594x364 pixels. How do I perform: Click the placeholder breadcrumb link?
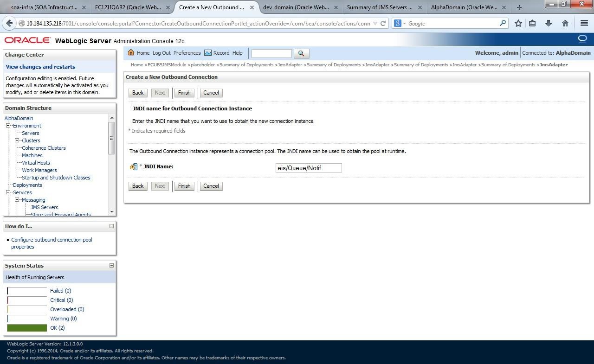click(x=203, y=65)
